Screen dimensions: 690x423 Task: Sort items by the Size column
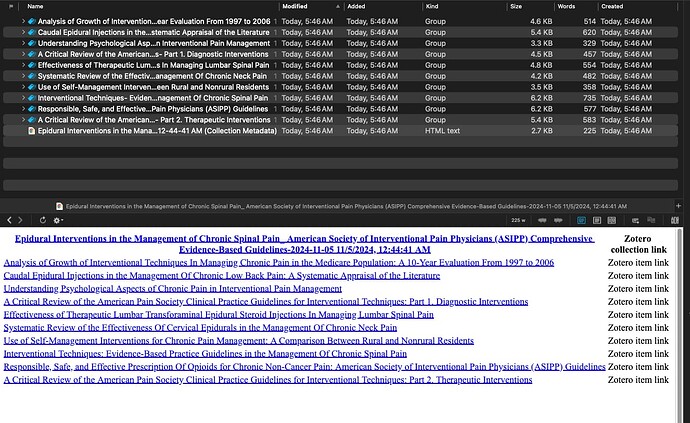pos(516,6)
